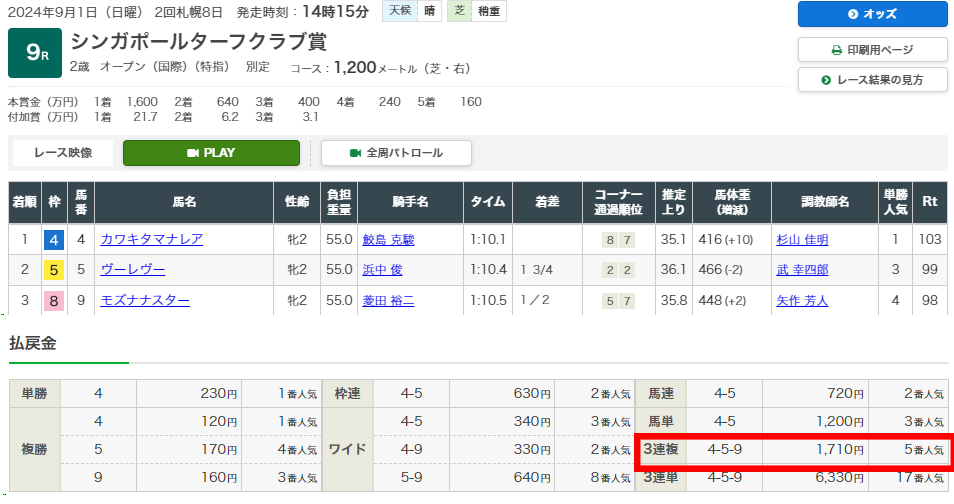
Task: Click the green 9R race number badge
Action: (x=35, y=53)
